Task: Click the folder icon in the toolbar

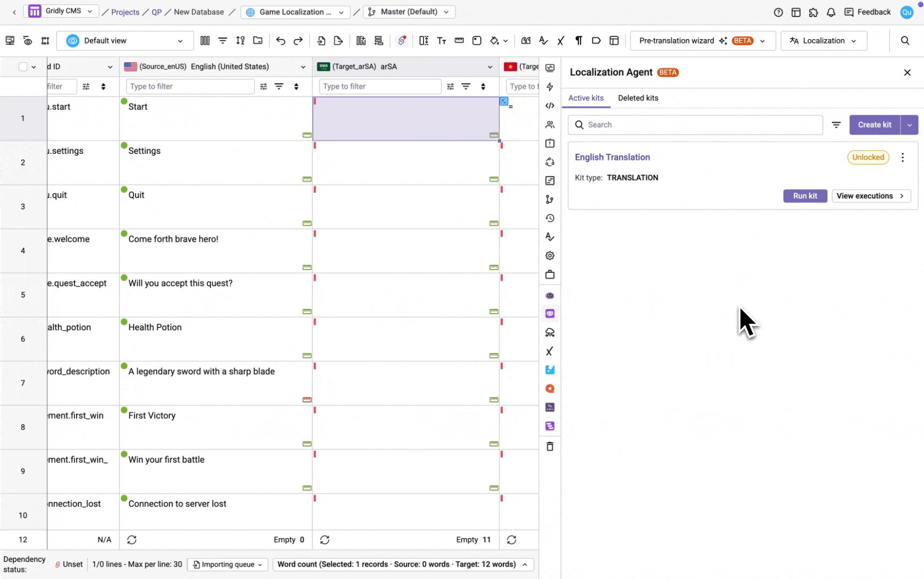Action: tap(258, 41)
